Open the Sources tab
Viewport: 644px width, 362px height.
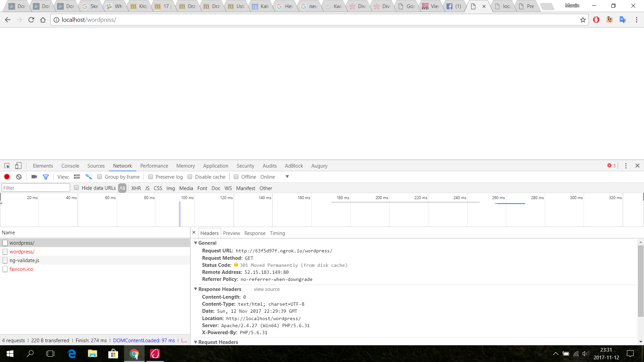[x=96, y=166]
